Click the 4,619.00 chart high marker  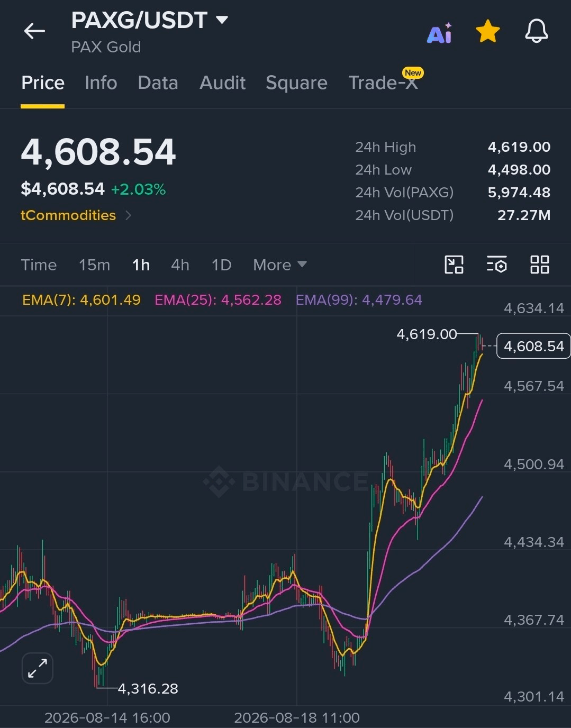click(x=427, y=334)
